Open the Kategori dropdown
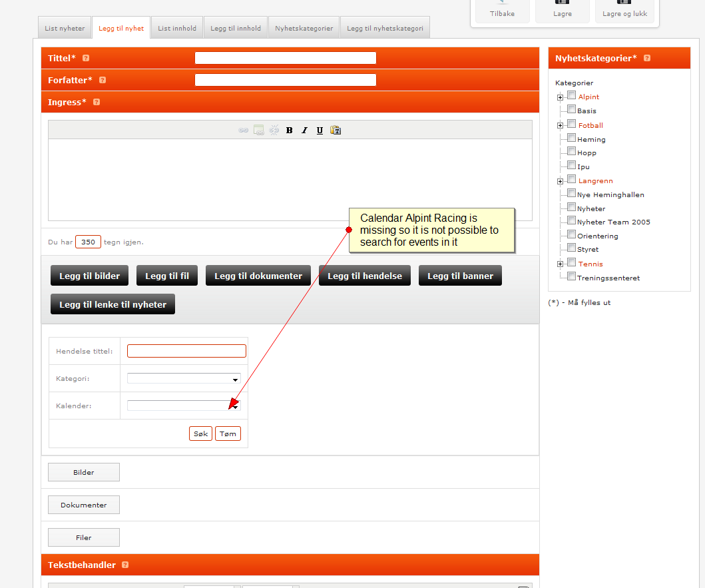705x588 pixels. coord(184,378)
